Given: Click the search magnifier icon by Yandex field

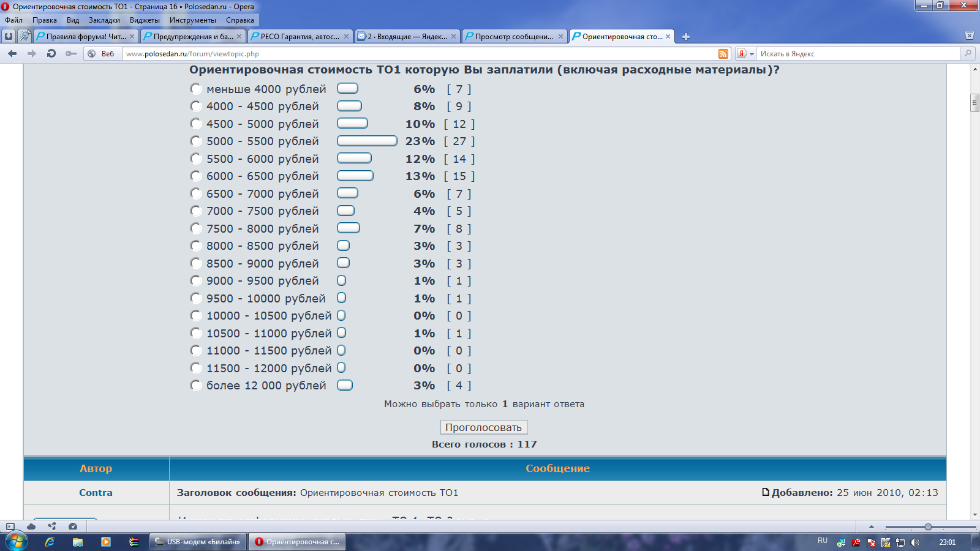Looking at the screenshot, I should 968,54.
